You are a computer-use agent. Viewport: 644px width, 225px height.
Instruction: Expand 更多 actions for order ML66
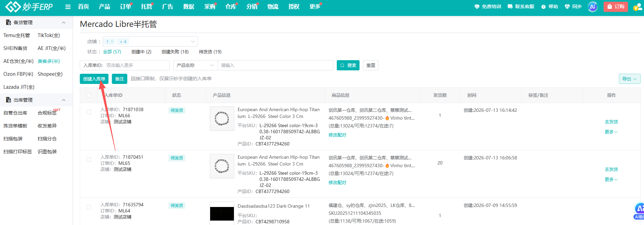(x=611, y=132)
